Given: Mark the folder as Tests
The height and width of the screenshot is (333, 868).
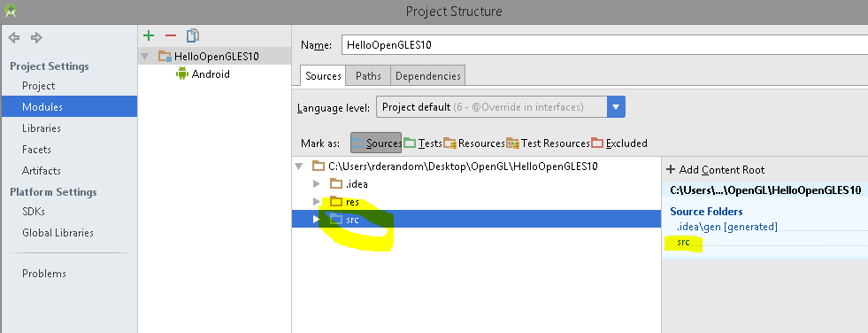Looking at the screenshot, I should coord(422,143).
